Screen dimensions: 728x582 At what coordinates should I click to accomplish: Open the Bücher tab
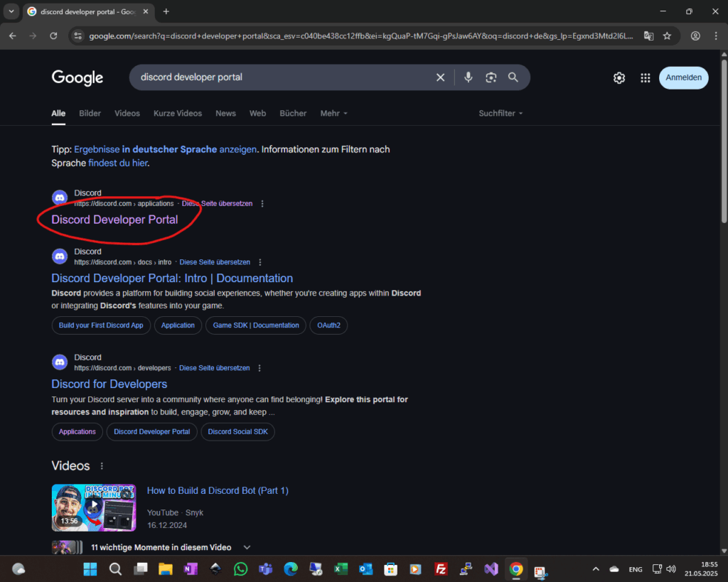tap(293, 113)
